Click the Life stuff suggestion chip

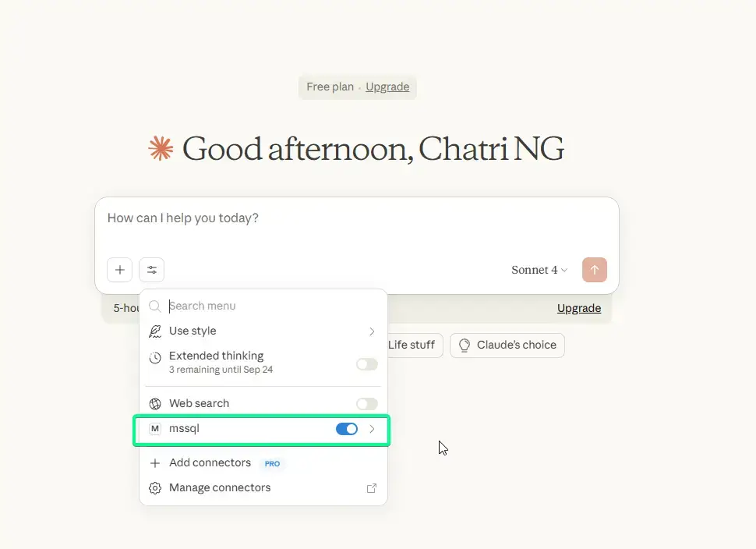pyautogui.click(x=412, y=345)
